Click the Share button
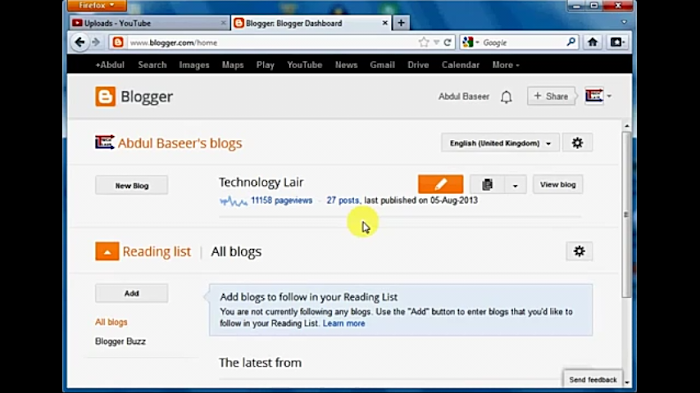Image resolution: width=700 pixels, height=393 pixels. point(551,96)
